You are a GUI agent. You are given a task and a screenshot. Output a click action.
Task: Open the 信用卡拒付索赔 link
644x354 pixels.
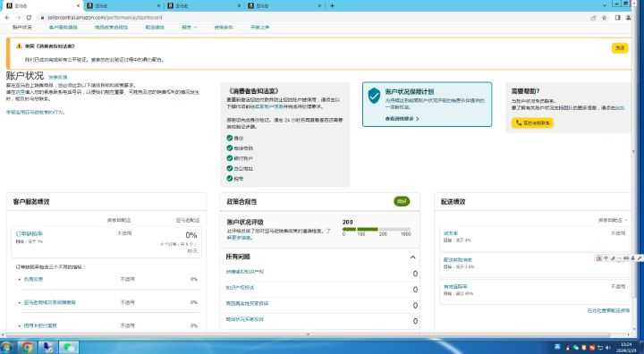click(40, 325)
